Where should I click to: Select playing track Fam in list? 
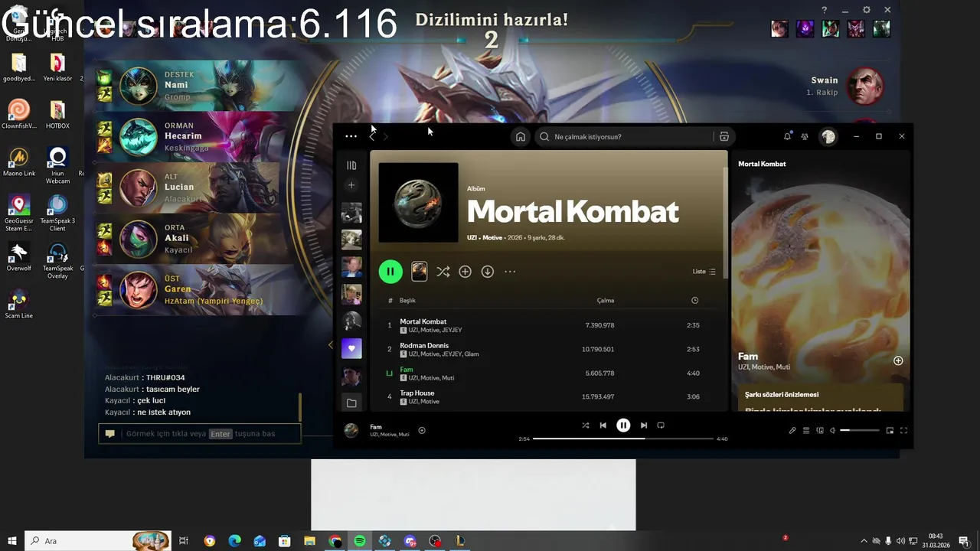tap(550, 373)
